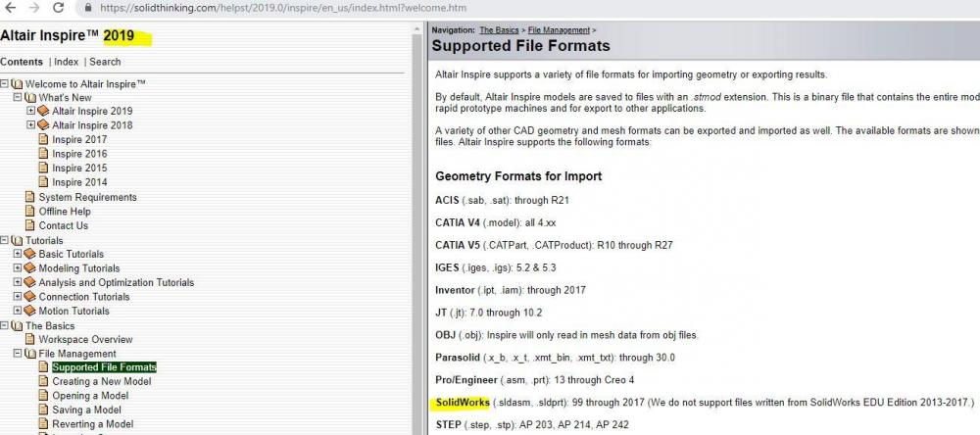The width and height of the screenshot is (980, 435).
Task: Expand the Basic Tutorials node
Action: [18, 254]
